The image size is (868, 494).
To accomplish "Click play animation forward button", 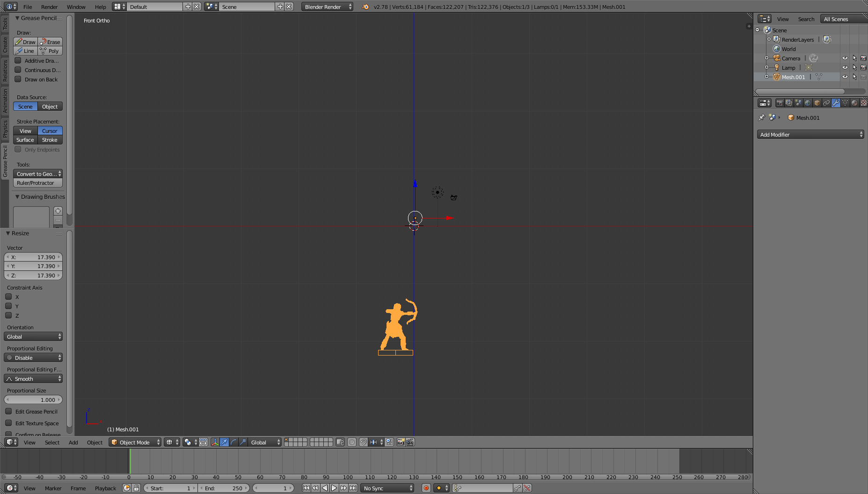I will point(334,488).
